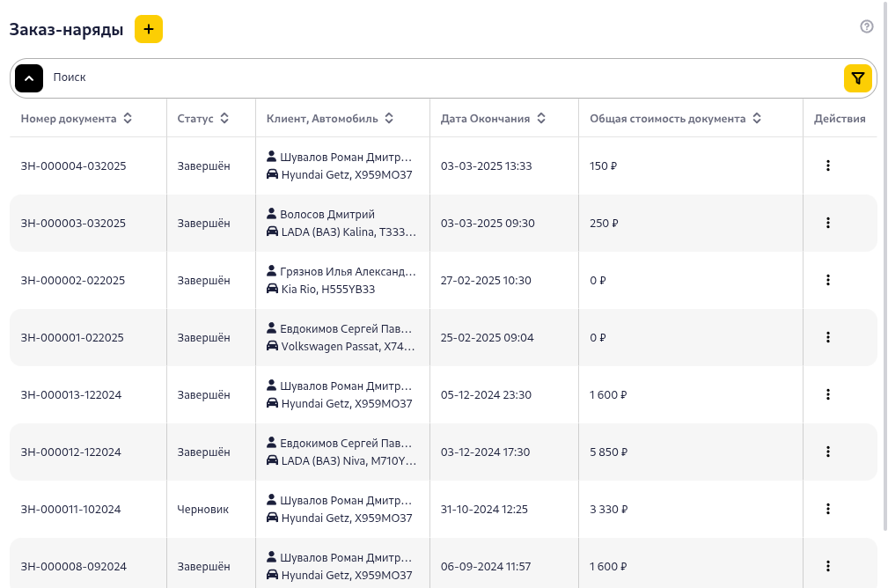Click the yellow plus button to add order
Image resolution: width=888 pixels, height=588 pixels.
149,29
